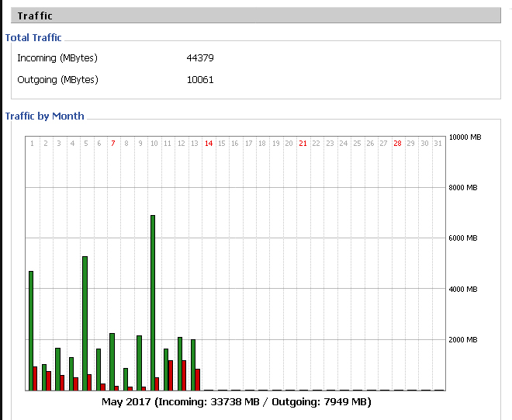Click the incoming value 44379
The width and height of the screenshot is (512, 420).
200,58
